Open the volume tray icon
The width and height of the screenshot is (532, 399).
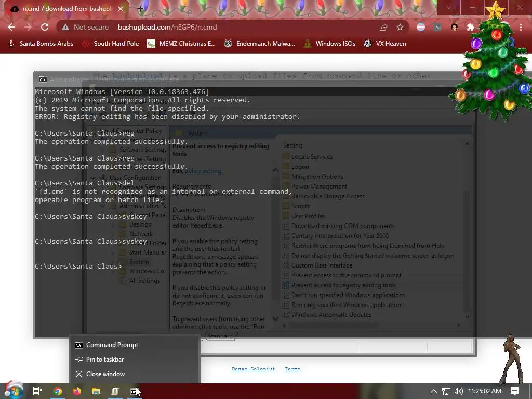(x=458, y=391)
